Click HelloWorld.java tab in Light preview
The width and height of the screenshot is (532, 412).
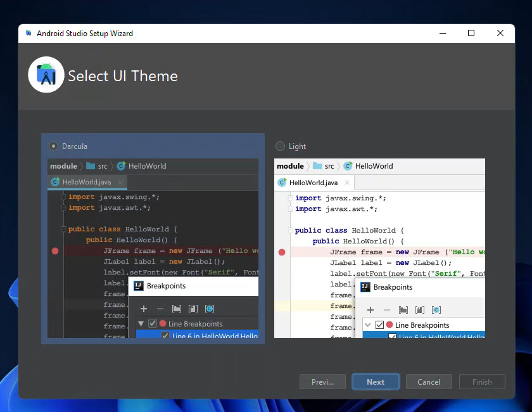(x=314, y=183)
